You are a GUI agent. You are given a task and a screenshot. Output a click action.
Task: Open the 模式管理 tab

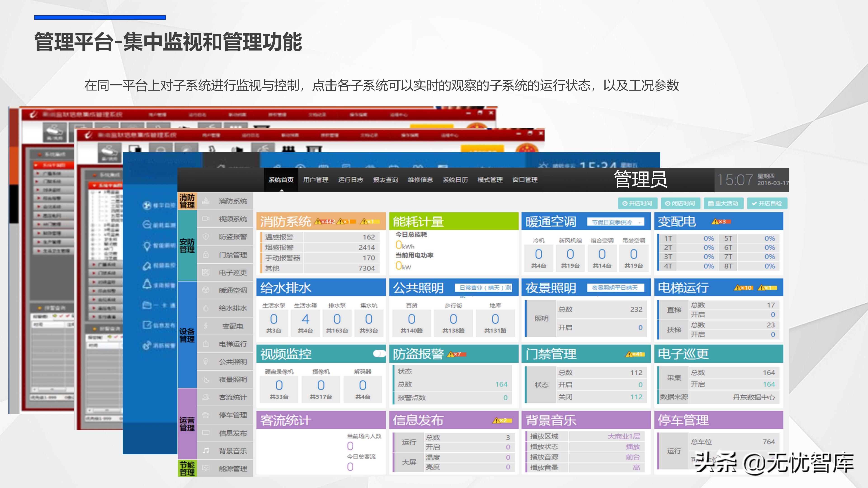click(x=490, y=180)
